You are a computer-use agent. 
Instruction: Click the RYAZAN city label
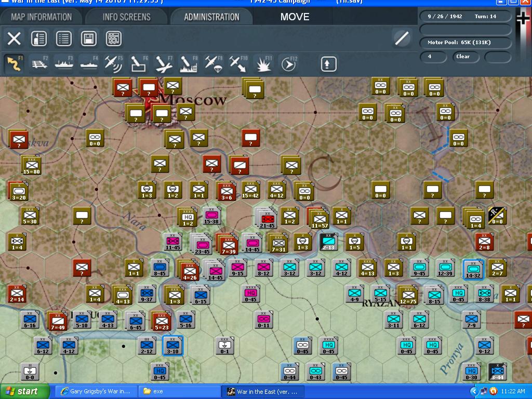pos(381,303)
